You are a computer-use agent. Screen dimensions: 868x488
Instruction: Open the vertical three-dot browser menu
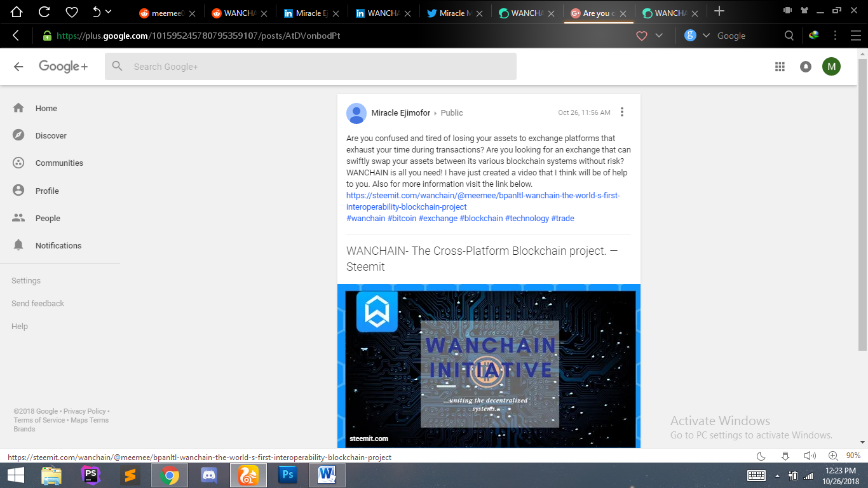pos(836,36)
